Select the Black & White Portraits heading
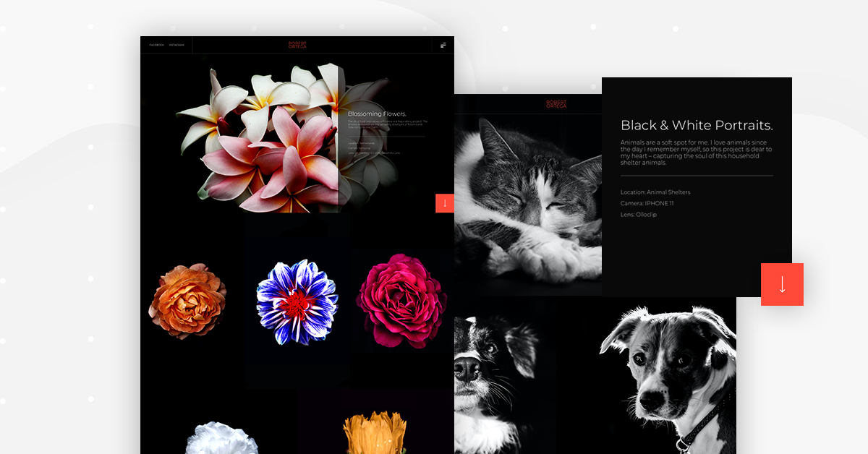This screenshot has width=868, height=454. (x=697, y=126)
